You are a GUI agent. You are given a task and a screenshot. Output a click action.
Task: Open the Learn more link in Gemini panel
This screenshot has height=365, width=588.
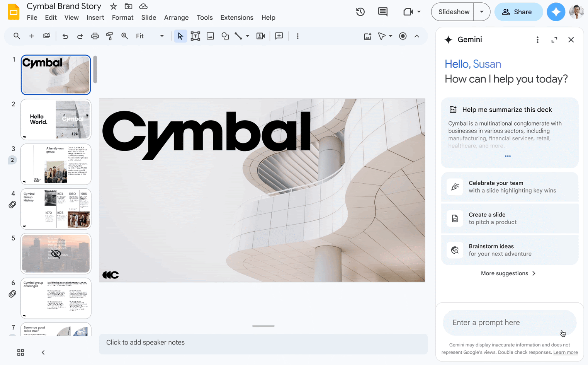(565, 352)
